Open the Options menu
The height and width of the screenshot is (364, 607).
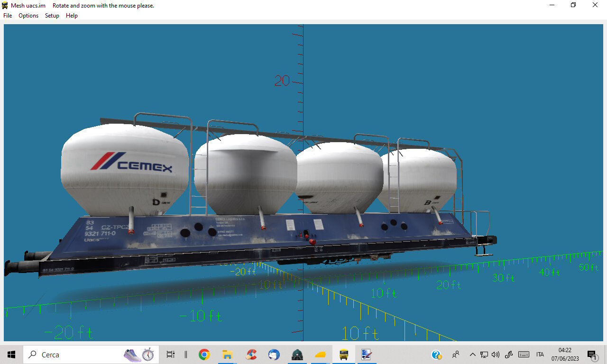[28, 16]
